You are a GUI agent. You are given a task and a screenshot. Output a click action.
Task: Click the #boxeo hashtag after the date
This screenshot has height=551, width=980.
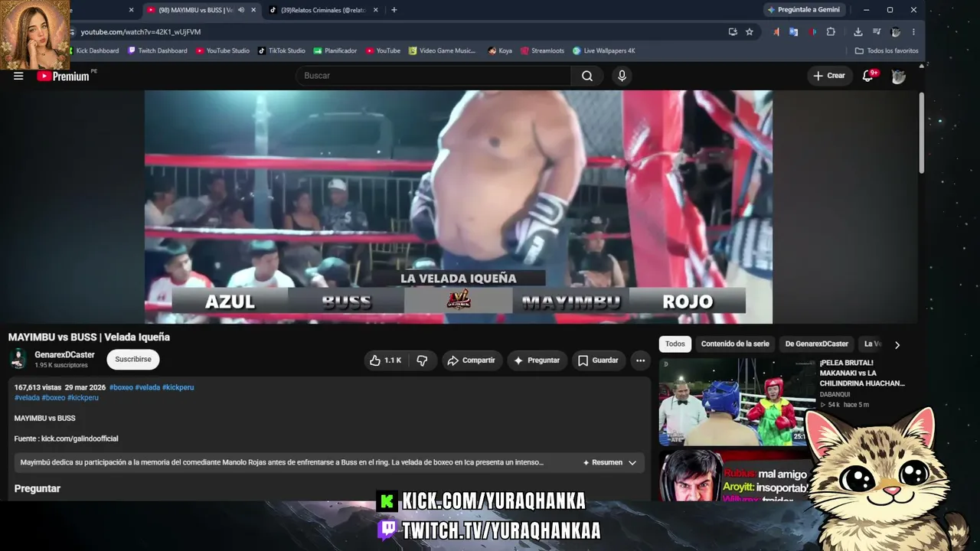pyautogui.click(x=121, y=387)
